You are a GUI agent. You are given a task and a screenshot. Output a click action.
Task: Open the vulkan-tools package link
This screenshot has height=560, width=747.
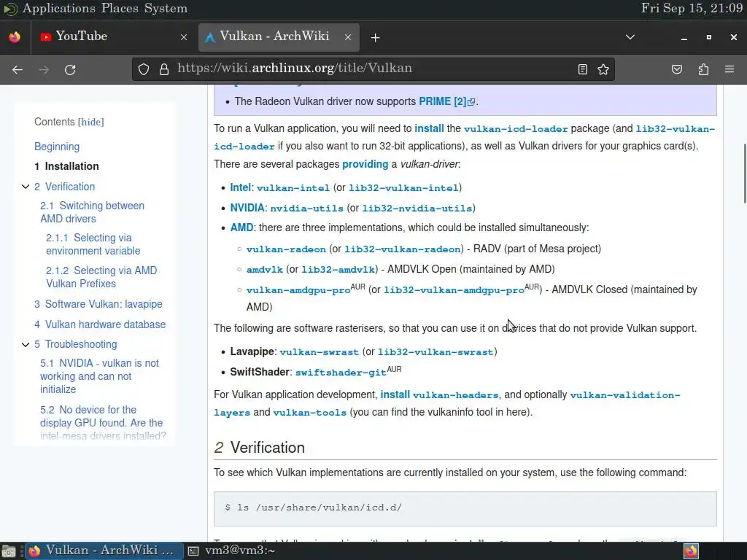click(309, 413)
